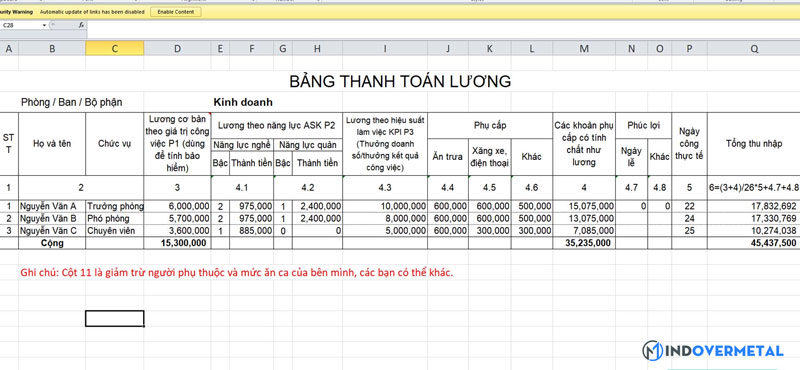800x370 pixels.
Task: Select column P header
Action: click(689, 48)
